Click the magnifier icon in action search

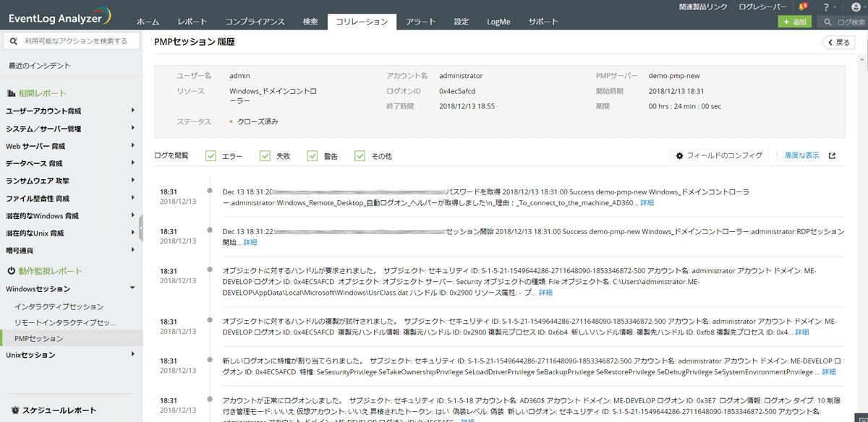(x=14, y=41)
